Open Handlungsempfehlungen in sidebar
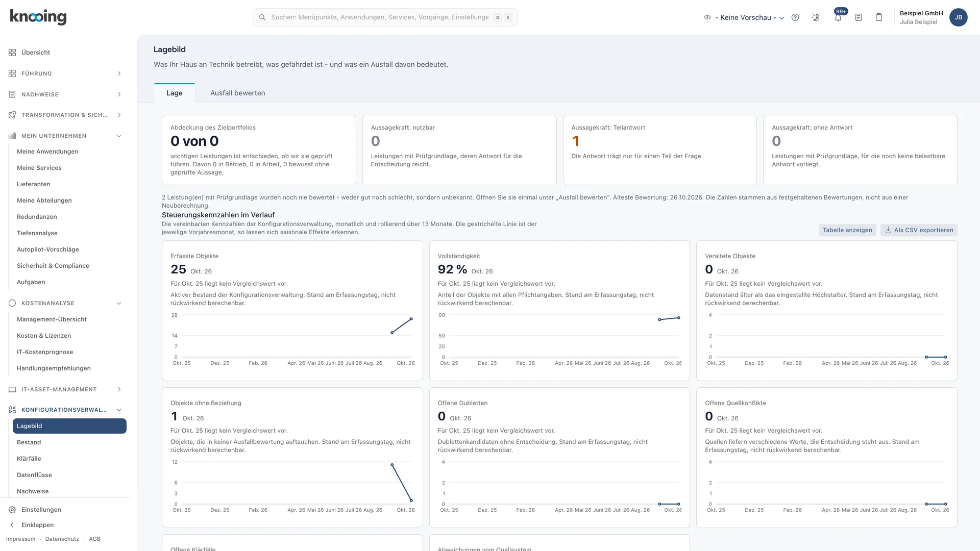 coord(69,368)
